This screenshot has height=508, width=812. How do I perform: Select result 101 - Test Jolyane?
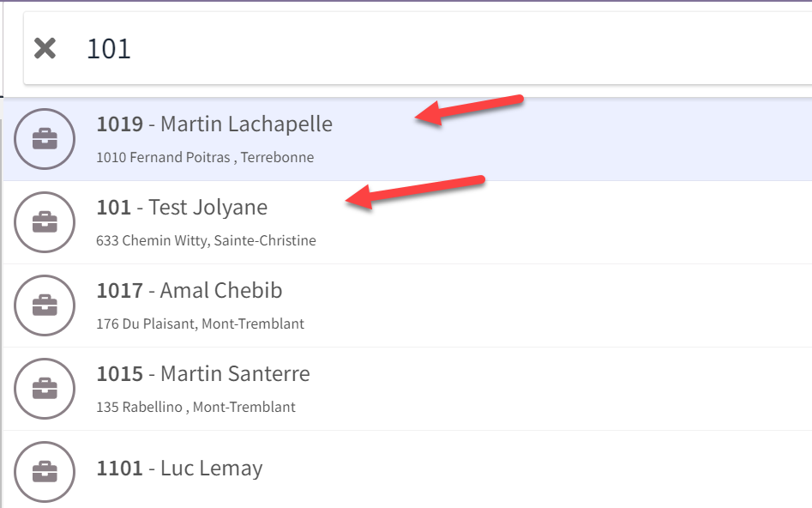click(407, 222)
